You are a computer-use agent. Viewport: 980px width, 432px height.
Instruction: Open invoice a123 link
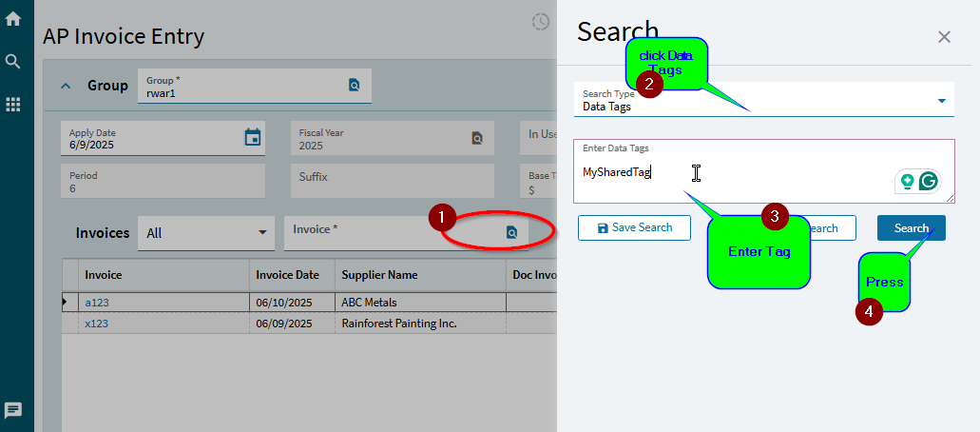[x=97, y=303]
